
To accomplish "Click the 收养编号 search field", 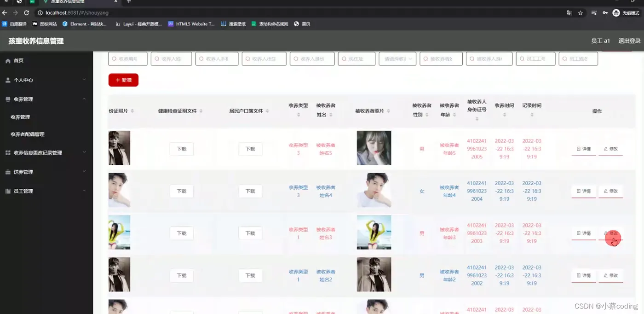I will pyautogui.click(x=128, y=59).
